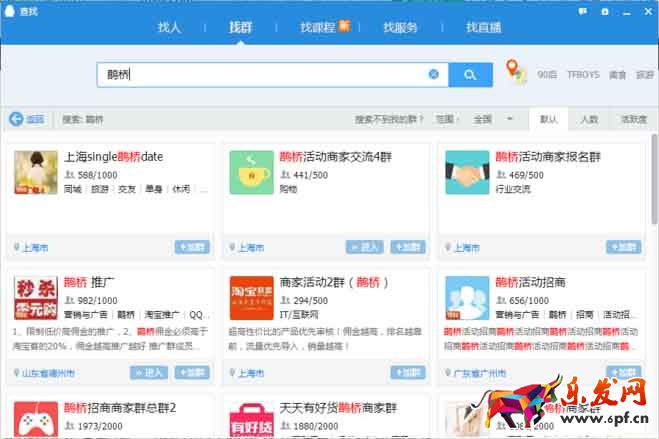
Task: Select 默认 sort order
Action: click(x=548, y=119)
